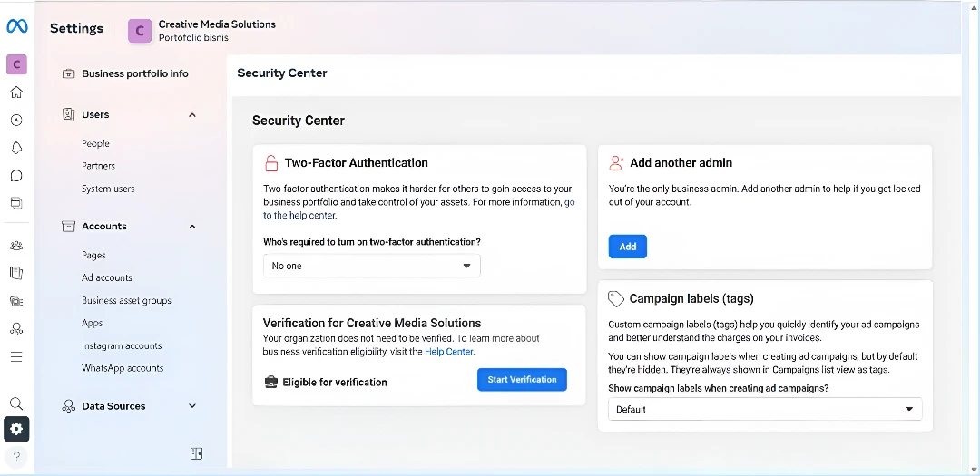Screen dimensions: 980x476
Task: Click the Meta logo icon
Action: point(16,26)
